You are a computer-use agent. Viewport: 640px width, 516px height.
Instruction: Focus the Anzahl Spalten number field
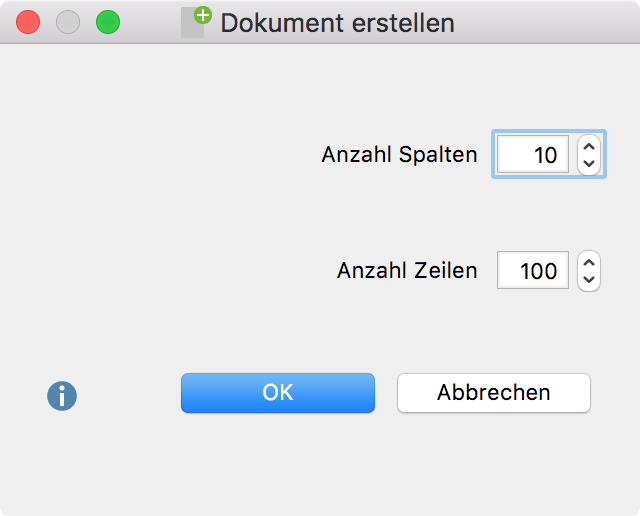click(533, 154)
